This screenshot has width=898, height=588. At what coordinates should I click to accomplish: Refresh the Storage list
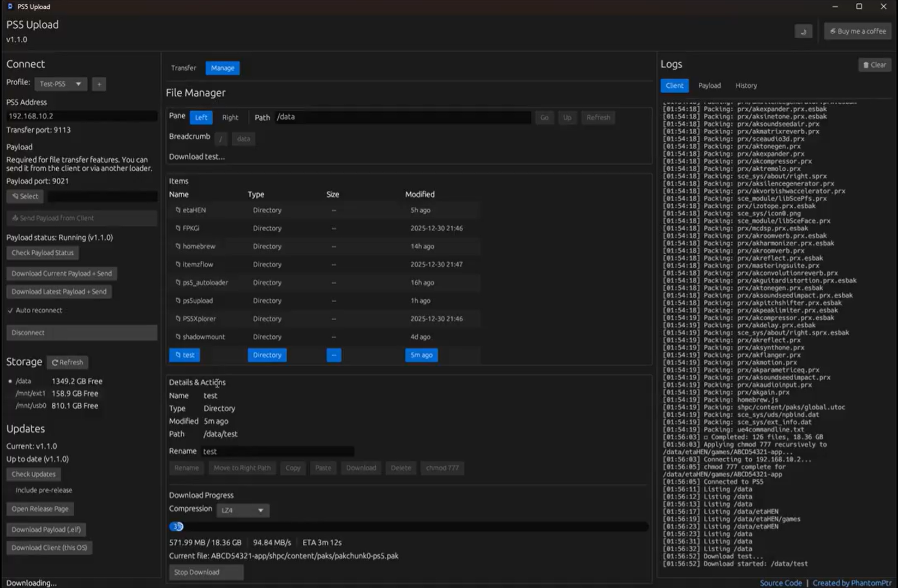coord(68,362)
